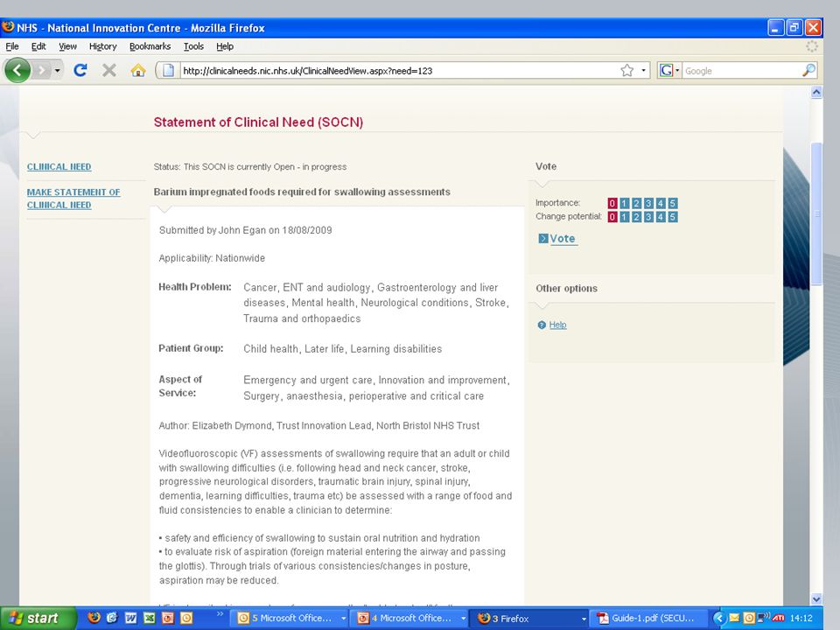
Task: Click the ATI tray icon
Action: (778, 618)
